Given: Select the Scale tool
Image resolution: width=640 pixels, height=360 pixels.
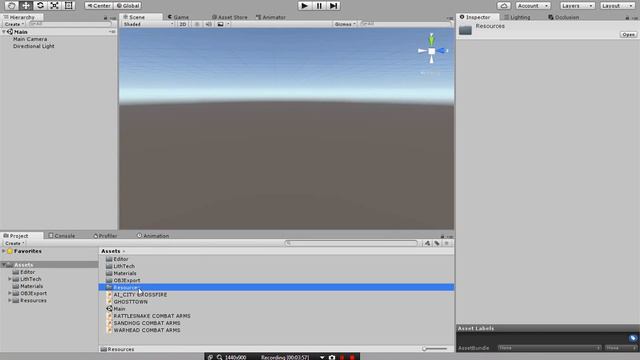Looking at the screenshot, I should 54,5.
